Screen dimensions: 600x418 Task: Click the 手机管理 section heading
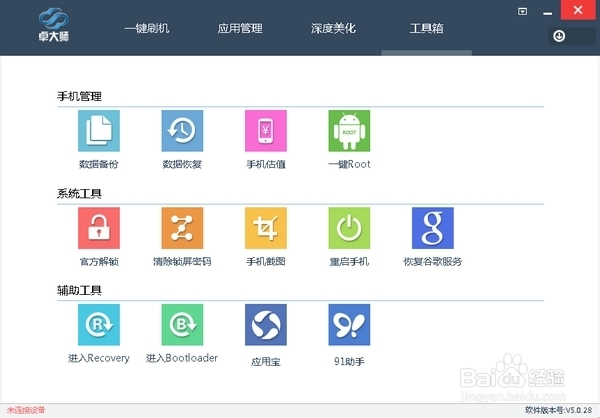tap(79, 96)
